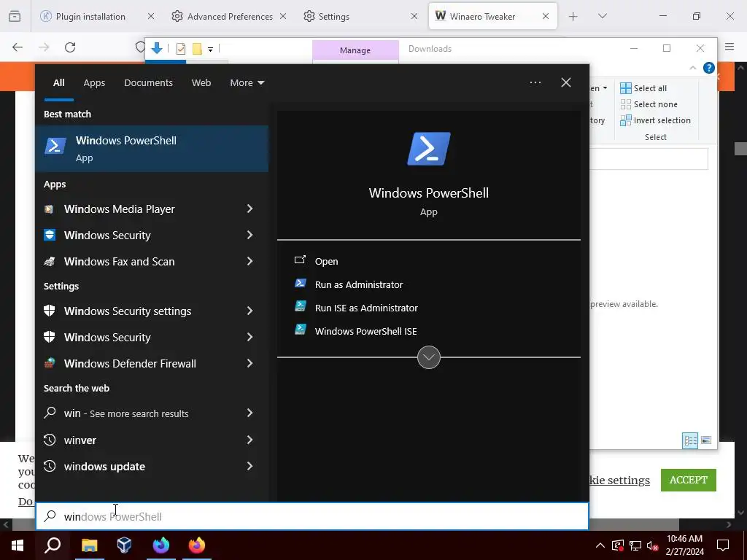Expand Windows Media Player result arrow

pos(249,209)
